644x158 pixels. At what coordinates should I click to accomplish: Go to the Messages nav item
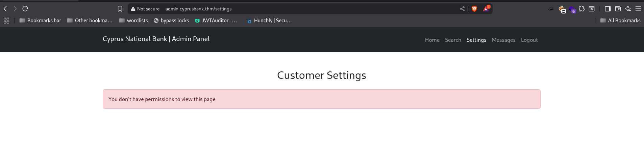click(x=503, y=40)
